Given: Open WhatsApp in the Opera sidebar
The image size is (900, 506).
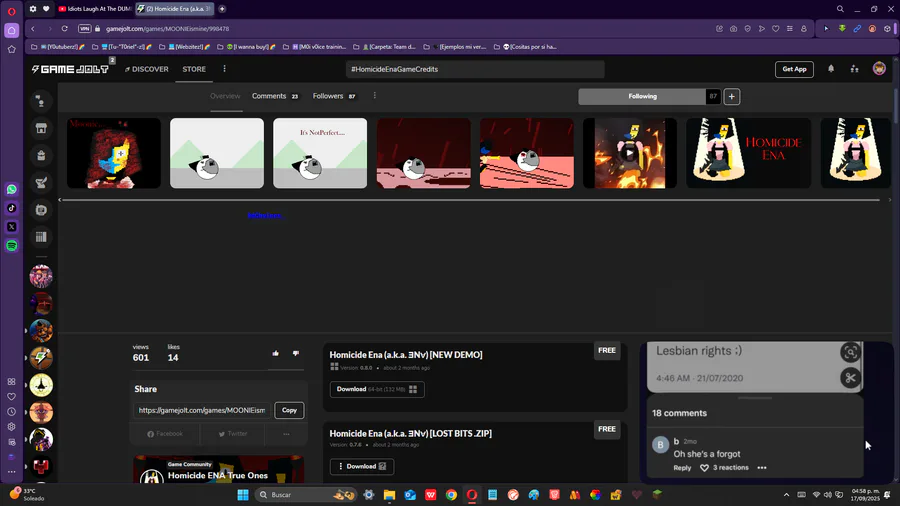Looking at the screenshot, I should [11, 189].
